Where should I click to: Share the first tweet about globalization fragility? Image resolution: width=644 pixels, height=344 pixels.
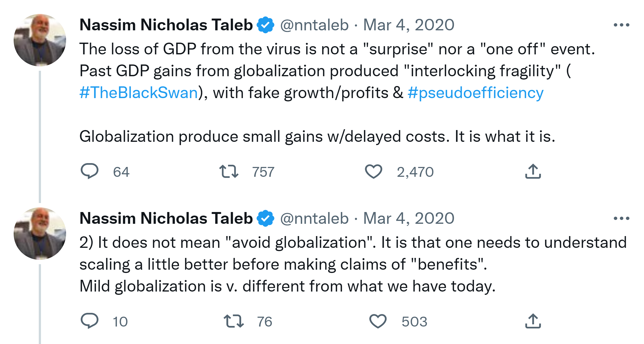click(533, 171)
